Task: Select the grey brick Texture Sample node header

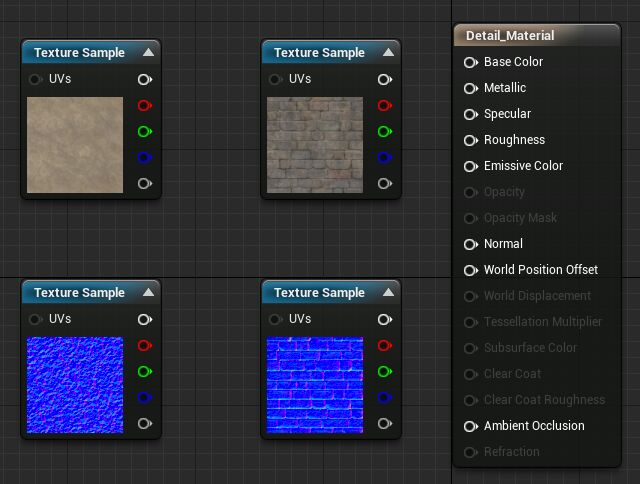Action: pyautogui.click(x=331, y=52)
